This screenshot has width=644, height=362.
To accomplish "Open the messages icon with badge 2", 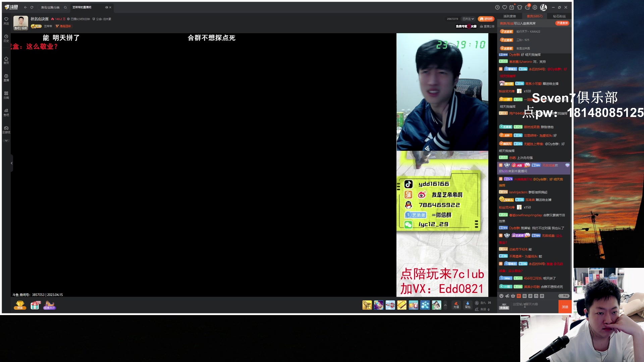I will pyautogui.click(x=527, y=7).
